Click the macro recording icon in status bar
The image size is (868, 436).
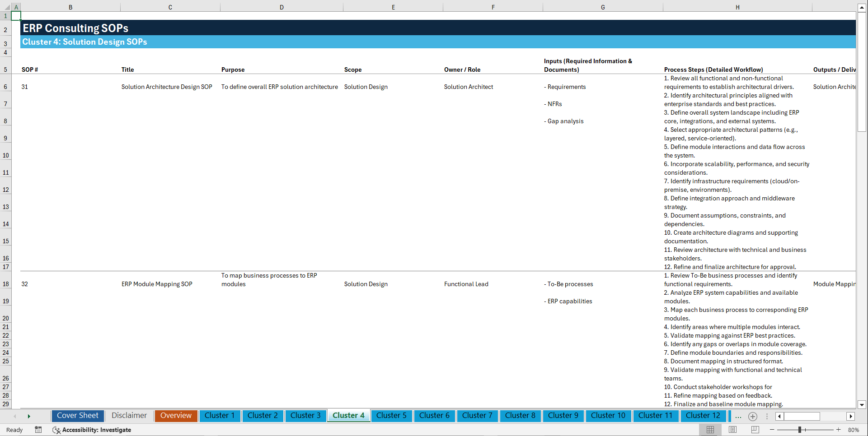pos(38,430)
